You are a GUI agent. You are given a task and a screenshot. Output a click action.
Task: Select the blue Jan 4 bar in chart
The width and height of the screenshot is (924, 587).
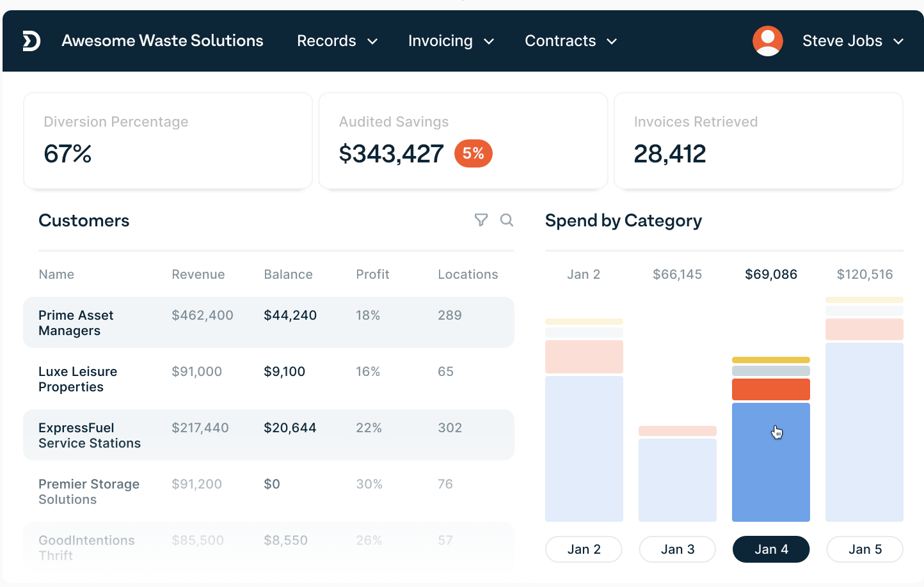coord(771,462)
